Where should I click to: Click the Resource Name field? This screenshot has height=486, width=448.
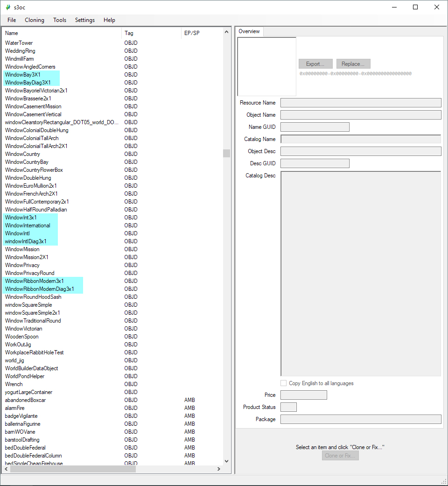(361, 103)
